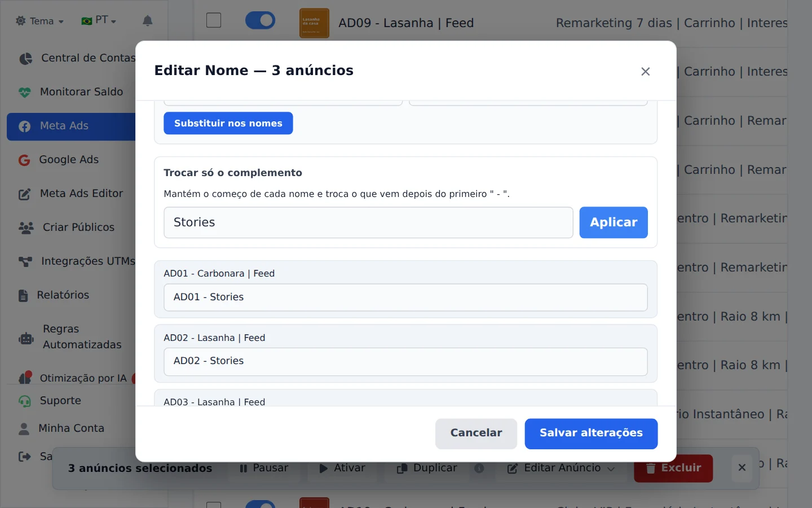This screenshot has height=508, width=812.
Task: Click the Minha Conta user icon
Action: (24, 429)
